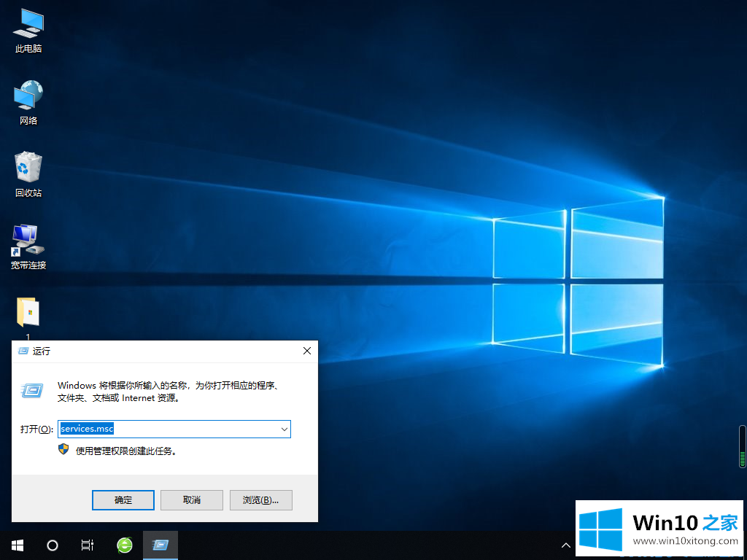The width and height of the screenshot is (747, 560).
Task: Select the 宽带连接 broadband shortcut icon
Action: 28,246
